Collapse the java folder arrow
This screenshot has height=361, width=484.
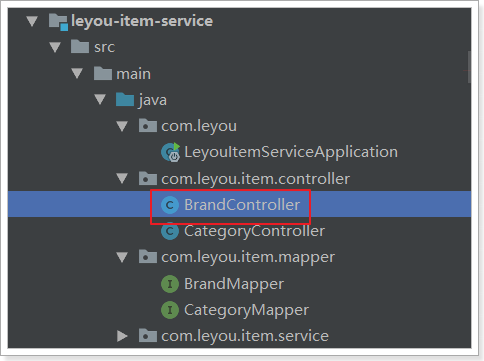(x=100, y=100)
